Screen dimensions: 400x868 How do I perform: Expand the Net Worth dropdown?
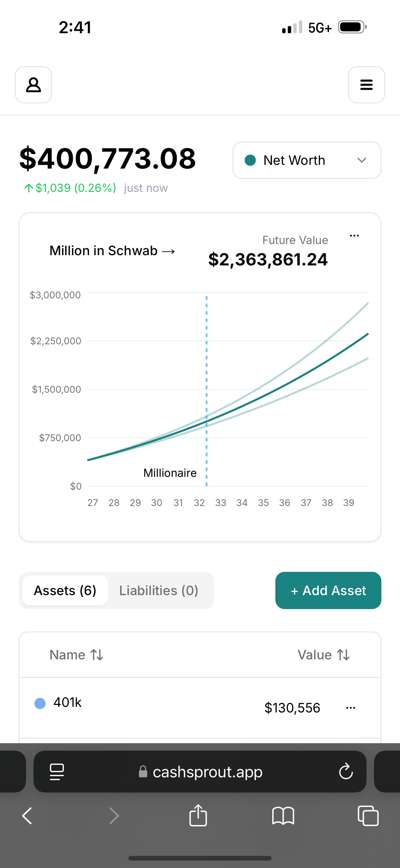[x=307, y=160]
